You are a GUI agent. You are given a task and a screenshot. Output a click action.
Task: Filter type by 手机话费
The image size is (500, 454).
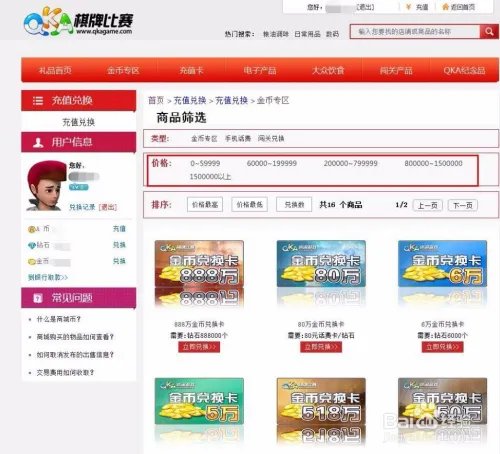click(238, 138)
